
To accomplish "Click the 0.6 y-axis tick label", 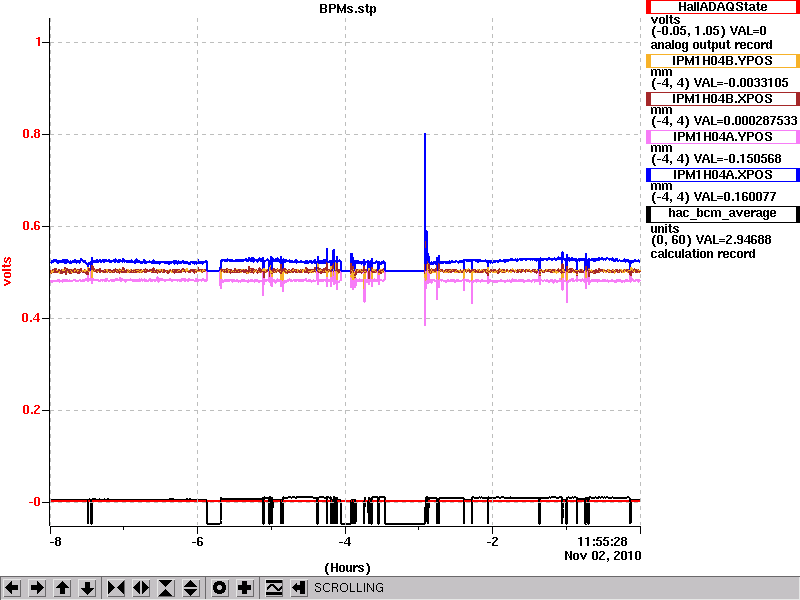I will (x=32, y=226).
